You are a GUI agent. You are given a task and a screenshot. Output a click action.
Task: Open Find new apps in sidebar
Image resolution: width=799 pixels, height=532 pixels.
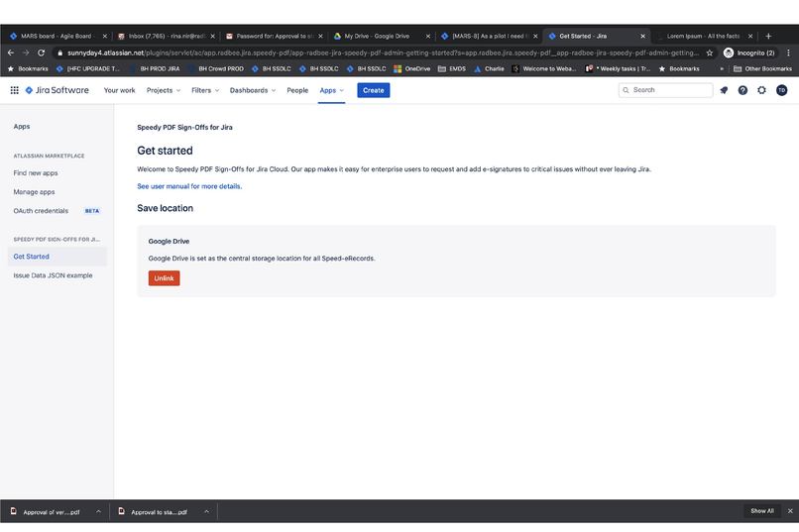point(35,173)
